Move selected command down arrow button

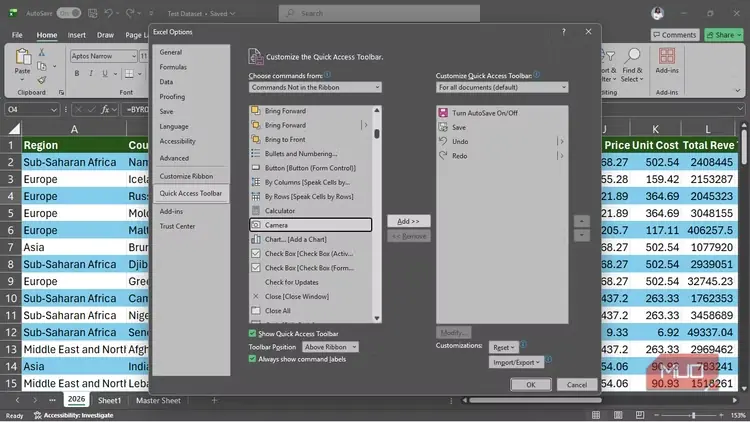tap(582, 235)
